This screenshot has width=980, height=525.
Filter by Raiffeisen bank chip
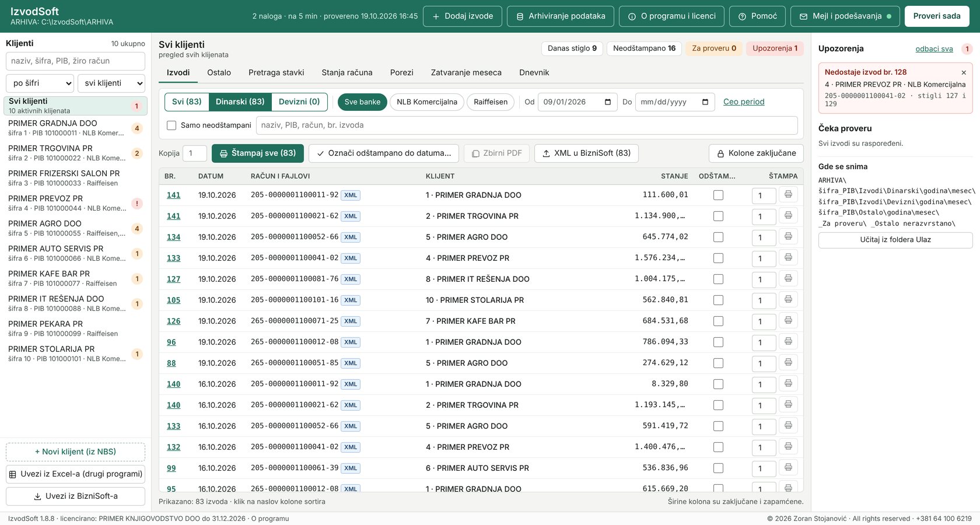click(x=491, y=102)
